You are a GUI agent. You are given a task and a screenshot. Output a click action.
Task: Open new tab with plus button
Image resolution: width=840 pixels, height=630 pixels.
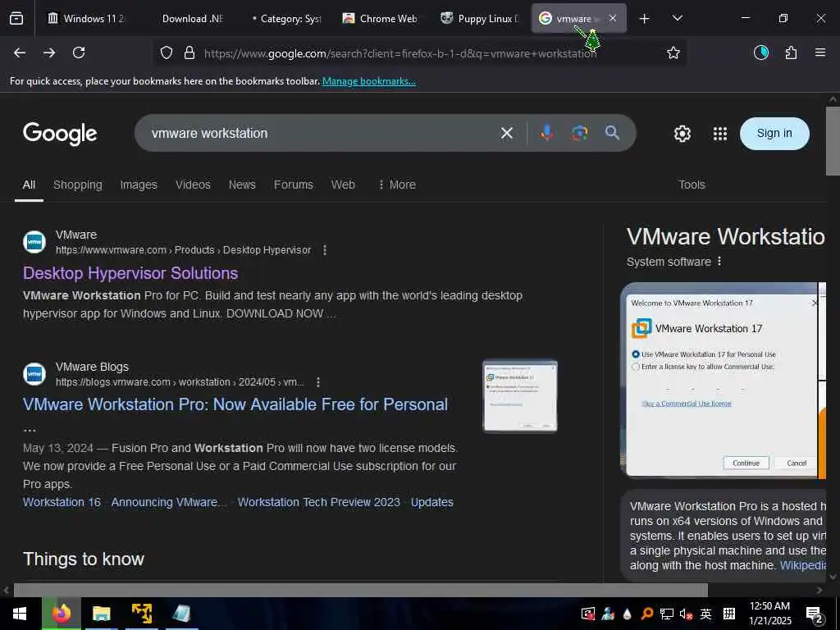(645, 19)
